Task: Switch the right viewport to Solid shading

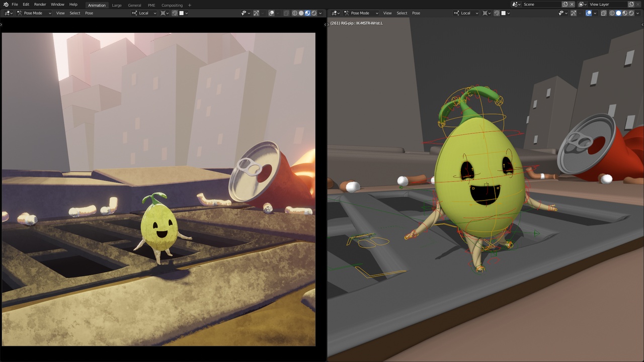Action: coord(618,13)
